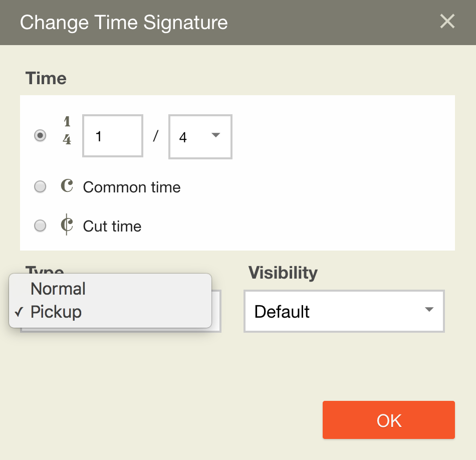Focus the numerator input field

[113, 136]
